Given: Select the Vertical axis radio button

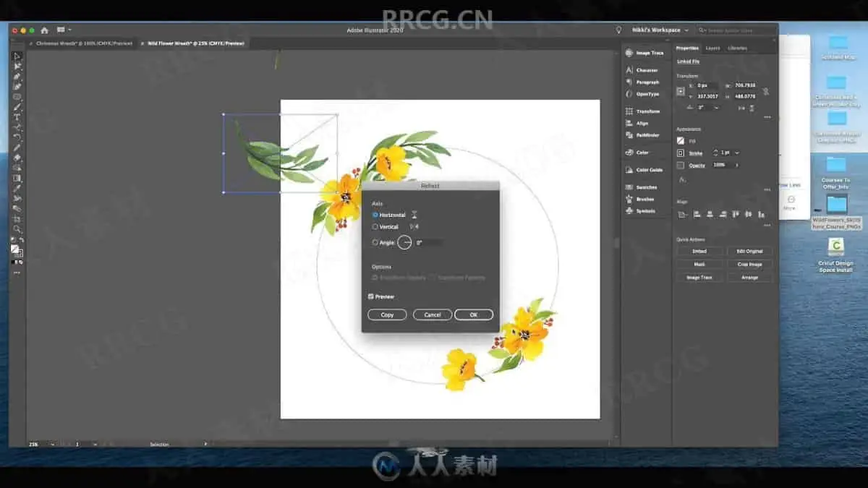Looking at the screenshot, I should [x=375, y=227].
